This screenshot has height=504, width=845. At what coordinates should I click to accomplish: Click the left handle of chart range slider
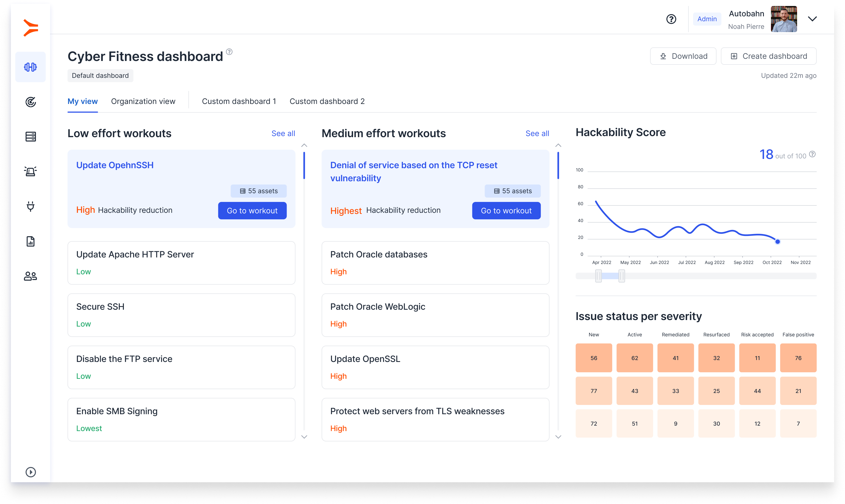coord(598,276)
